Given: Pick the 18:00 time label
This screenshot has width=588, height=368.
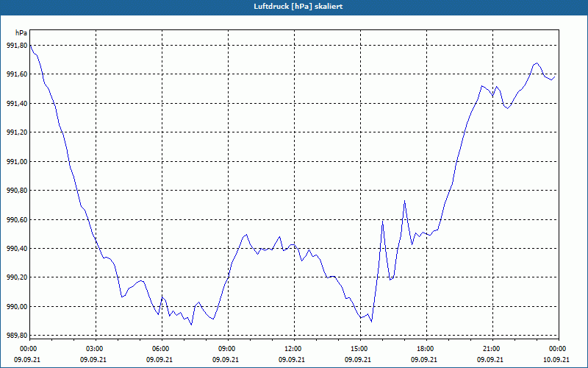Looking at the screenshot, I should click(426, 349).
